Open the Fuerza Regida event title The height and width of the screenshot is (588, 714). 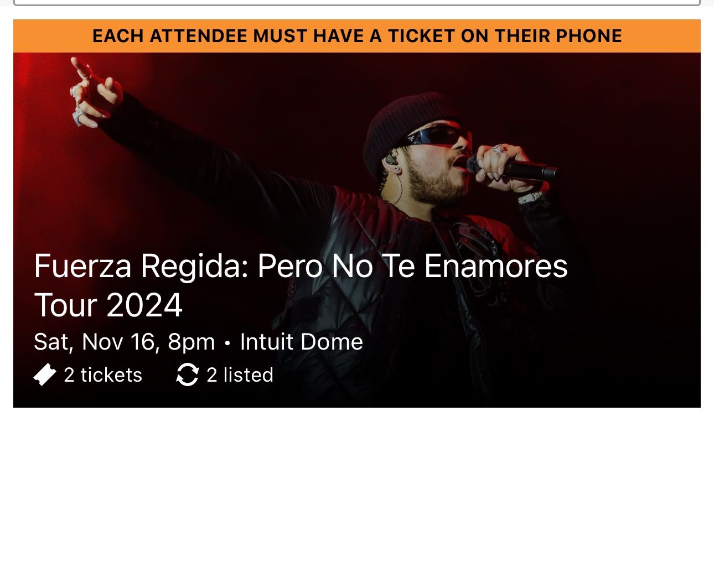301,285
